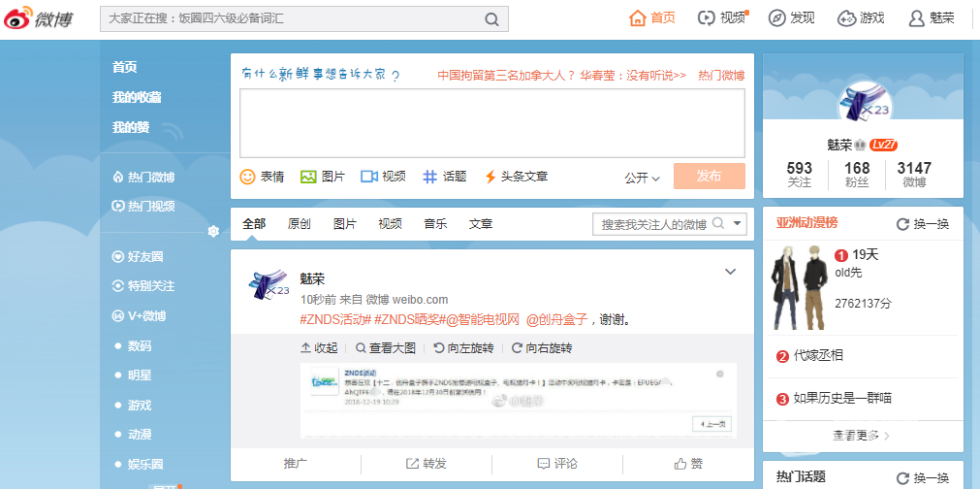Viewport: 980px width, 489px height.
Task: Click the #ZNDS活动# hashtag
Action: [x=335, y=320]
